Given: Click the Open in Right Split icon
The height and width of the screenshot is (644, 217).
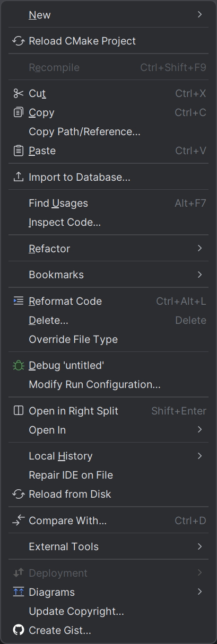Looking at the screenshot, I should pos(19,411).
